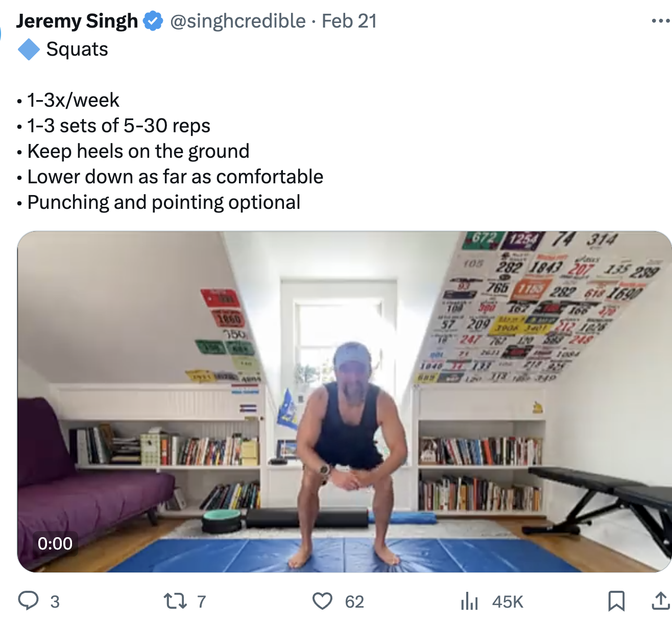Click the 0:00 video timestamp label
This screenshot has width=672, height=625.
pos(55,543)
